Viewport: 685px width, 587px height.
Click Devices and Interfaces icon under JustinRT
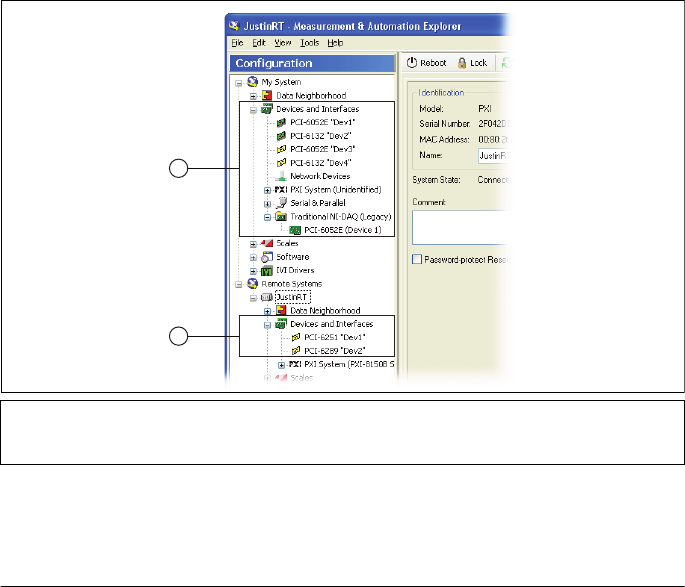click(x=281, y=324)
